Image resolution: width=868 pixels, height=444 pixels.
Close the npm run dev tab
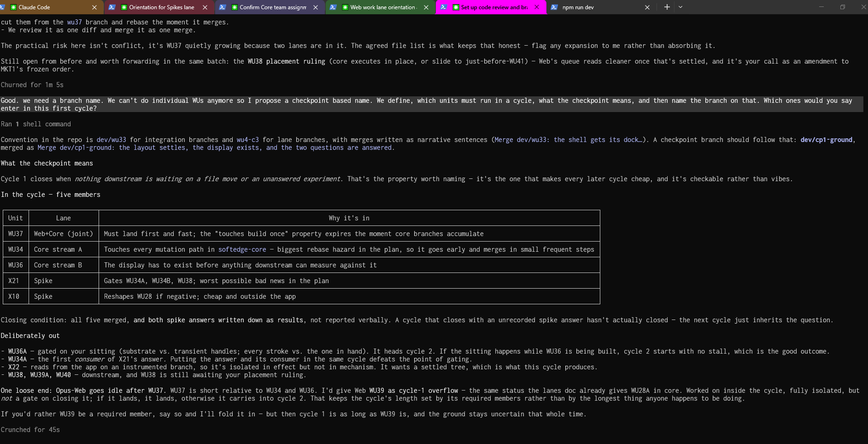(647, 7)
